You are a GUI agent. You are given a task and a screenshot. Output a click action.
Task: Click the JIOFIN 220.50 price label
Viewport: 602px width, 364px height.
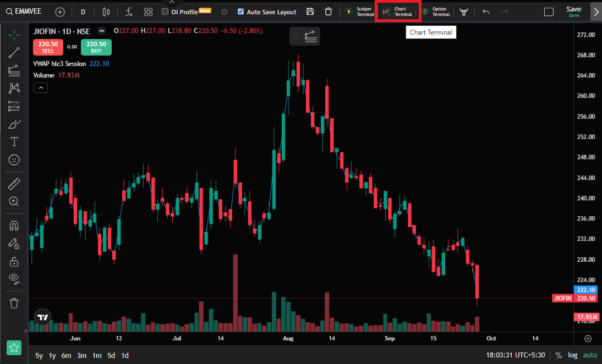tap(574, 298)
